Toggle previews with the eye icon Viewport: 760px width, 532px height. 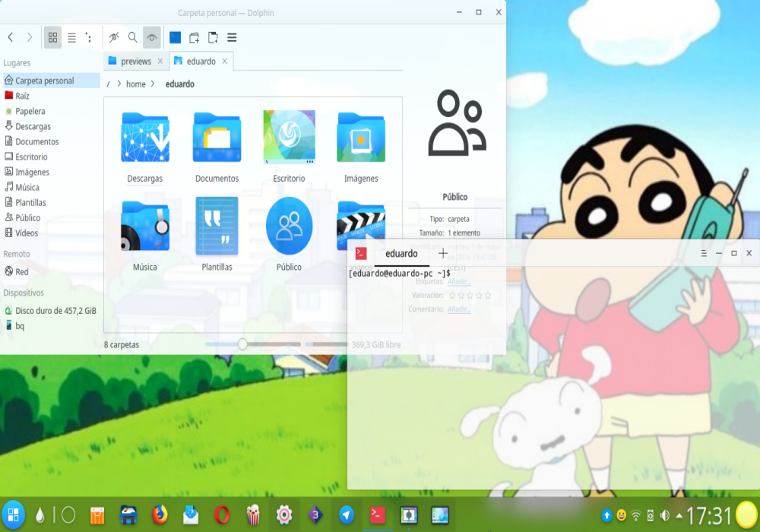coord(152,37)
